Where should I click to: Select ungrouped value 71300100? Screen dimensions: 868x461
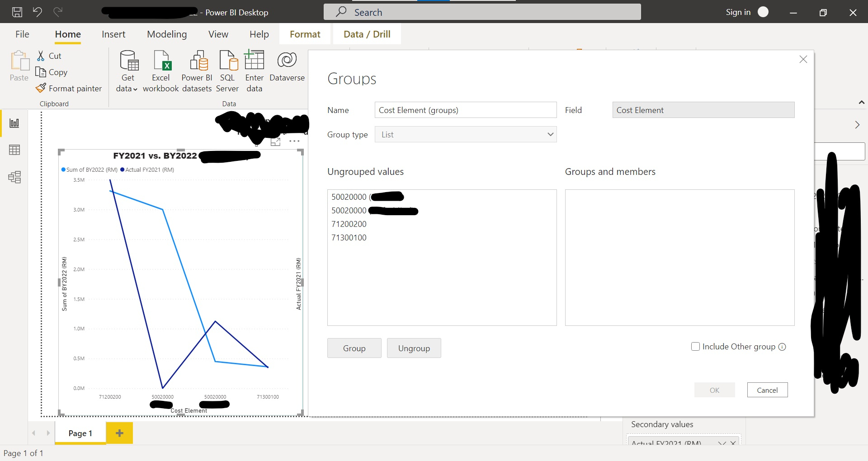[x=349, y=237]
